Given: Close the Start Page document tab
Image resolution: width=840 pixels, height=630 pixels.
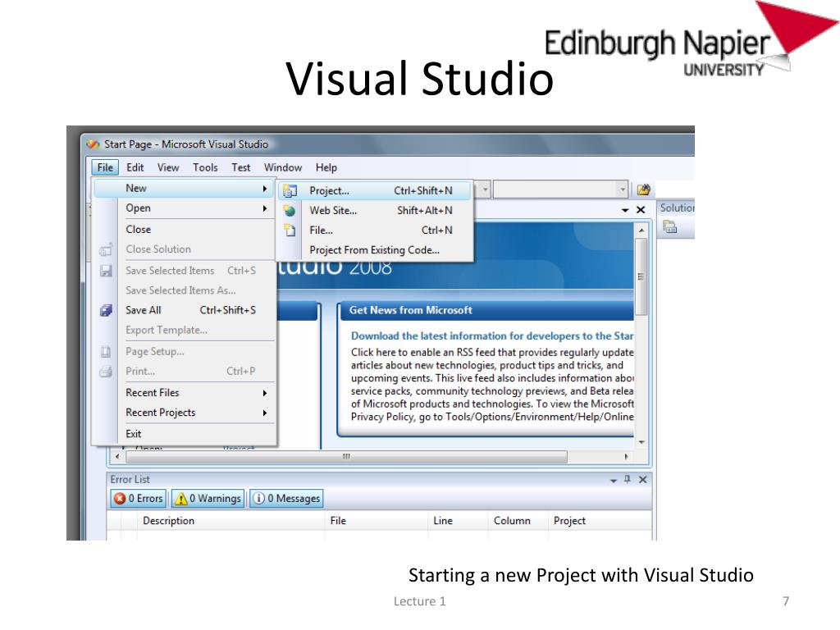Looking at the screenshot, I should (x=641, y=210).
